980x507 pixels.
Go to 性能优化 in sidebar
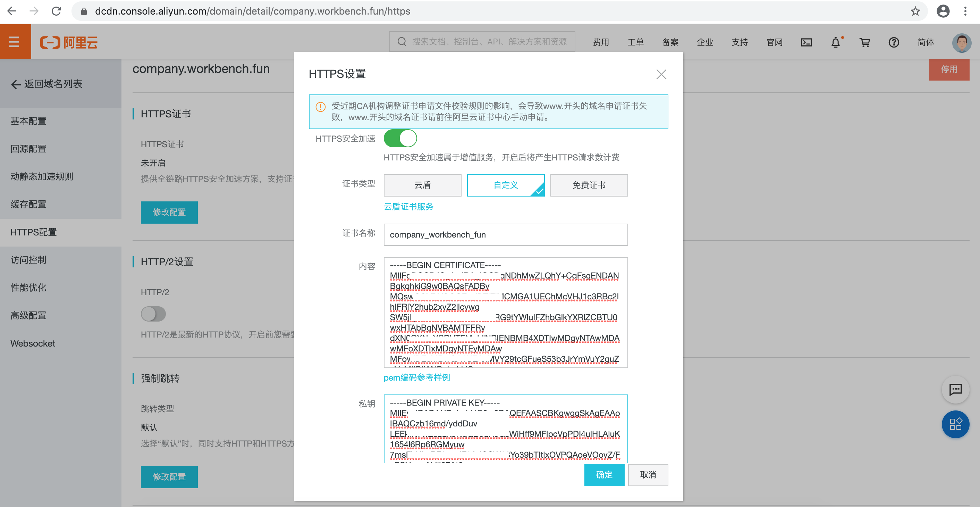tap(61, 288)
